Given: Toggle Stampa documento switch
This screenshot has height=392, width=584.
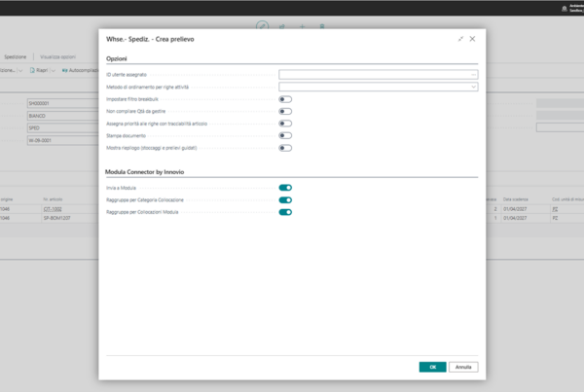Looking at the screenshot, I should [285, 135].
